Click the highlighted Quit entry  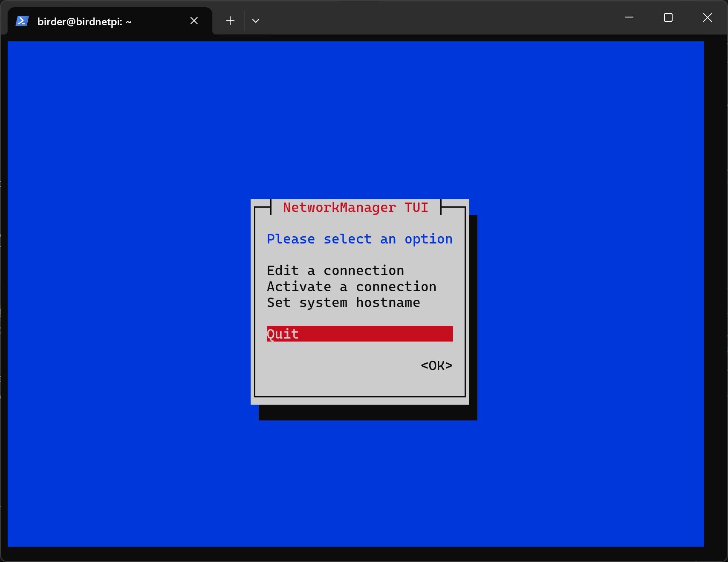pos(283,334)
